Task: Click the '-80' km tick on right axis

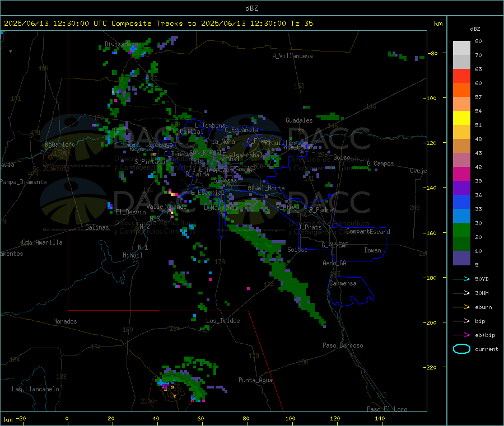Action: pos(433,53)
